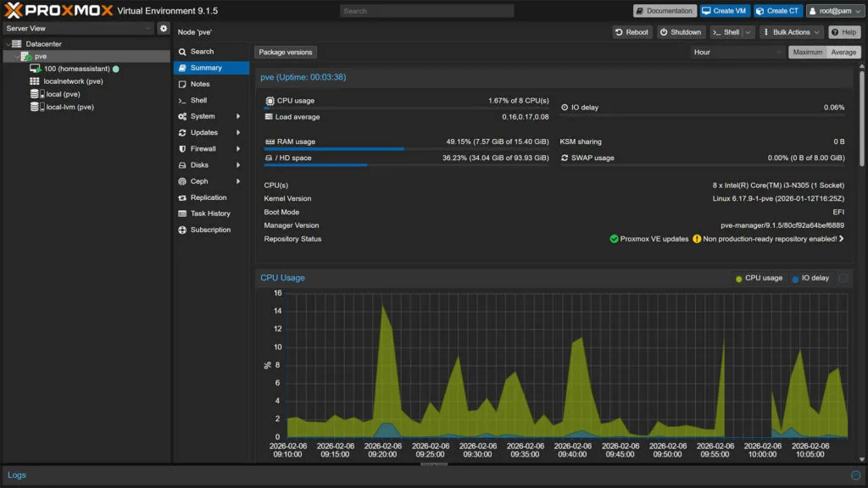
Task: Toggle CPU usage legend series
Action: (759, 278)
